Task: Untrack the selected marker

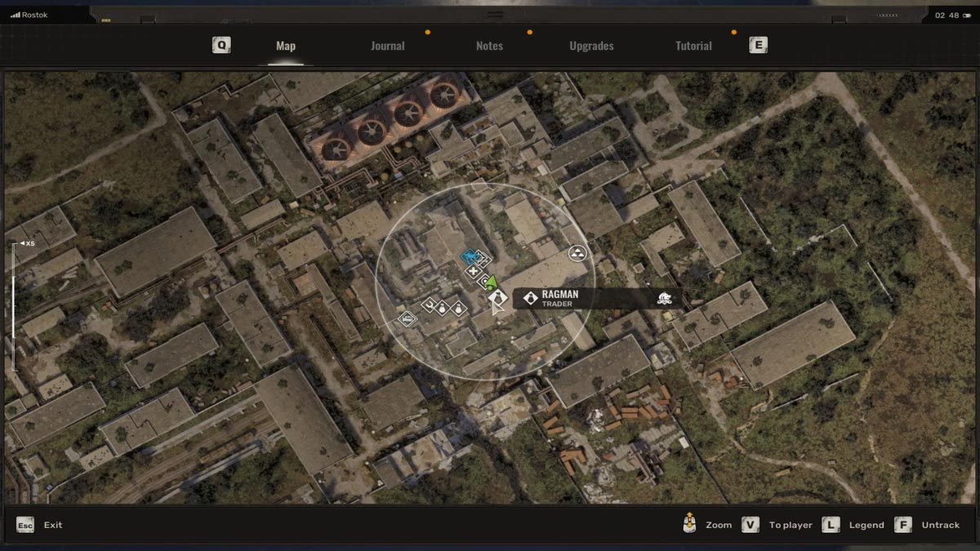Action: (x=940, y=525)
